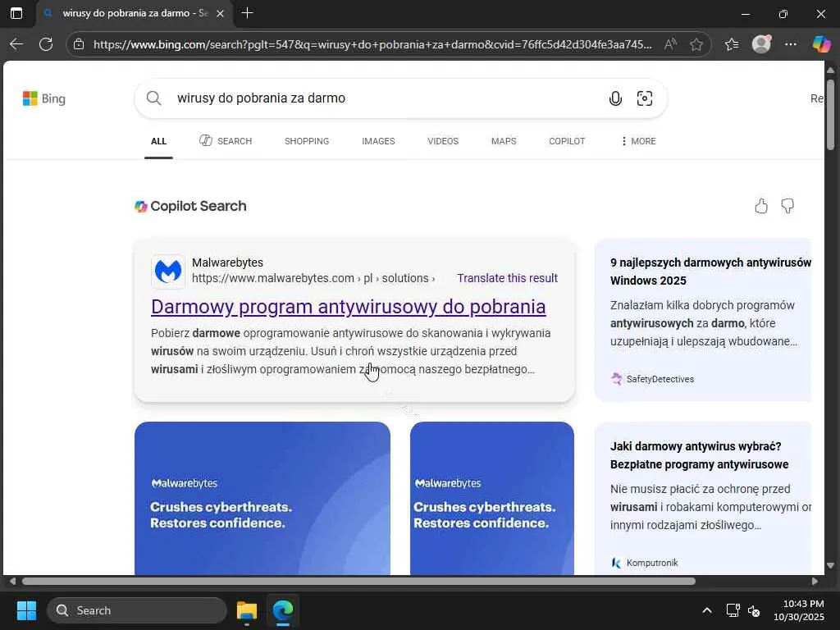Open narrower right Malwarebytes banner thumbnail
This screenshot has width=840, height=630.
[492, 498]
